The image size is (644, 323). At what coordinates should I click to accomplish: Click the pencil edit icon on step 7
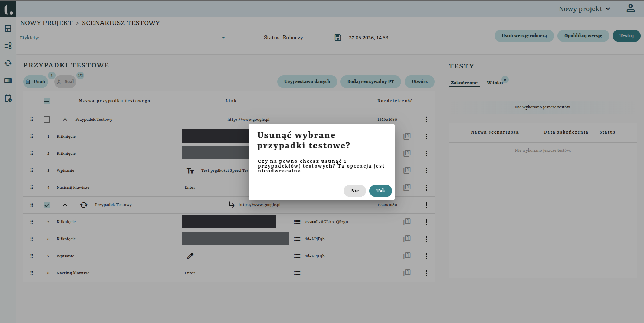click(x=190, y=256)
